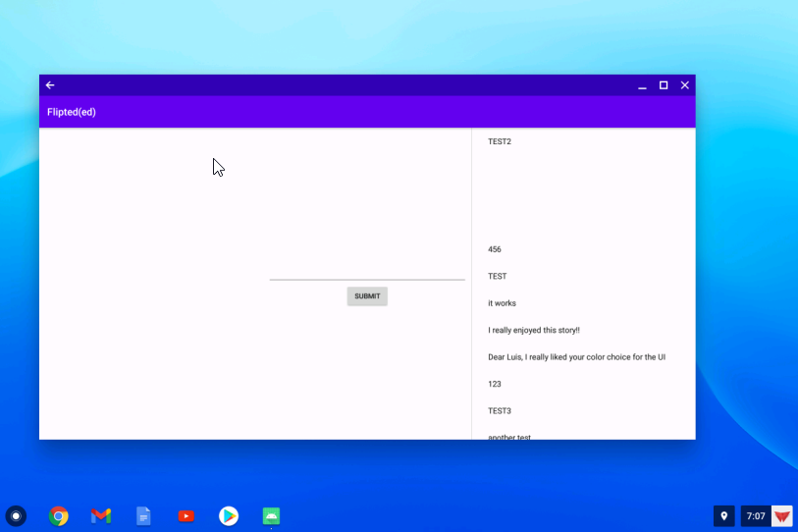This screenshot has height=532, width=798.
Task: Open YouTube from the shelf
Action: [186, 516]
